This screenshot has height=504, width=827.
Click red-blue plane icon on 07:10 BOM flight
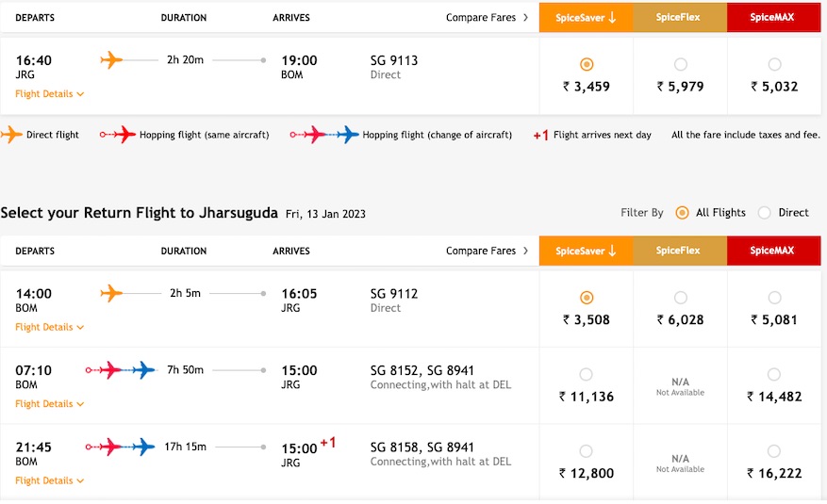point(120,370)
